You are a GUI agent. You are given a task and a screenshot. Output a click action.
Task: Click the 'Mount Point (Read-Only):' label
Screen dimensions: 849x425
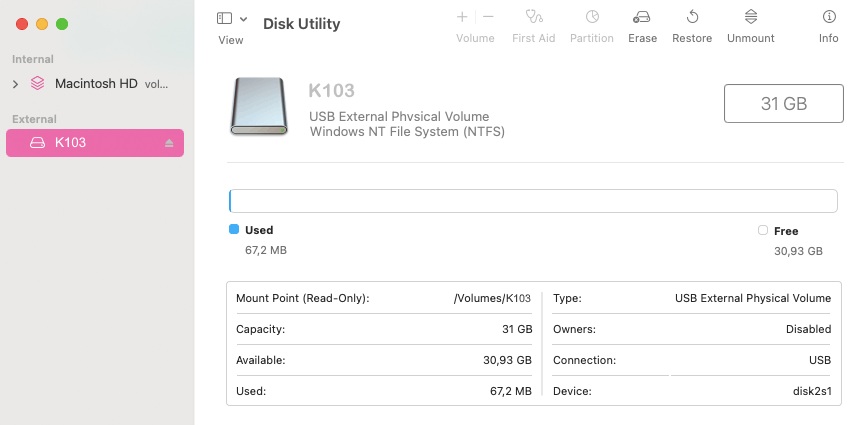click(x=303, y=298)
